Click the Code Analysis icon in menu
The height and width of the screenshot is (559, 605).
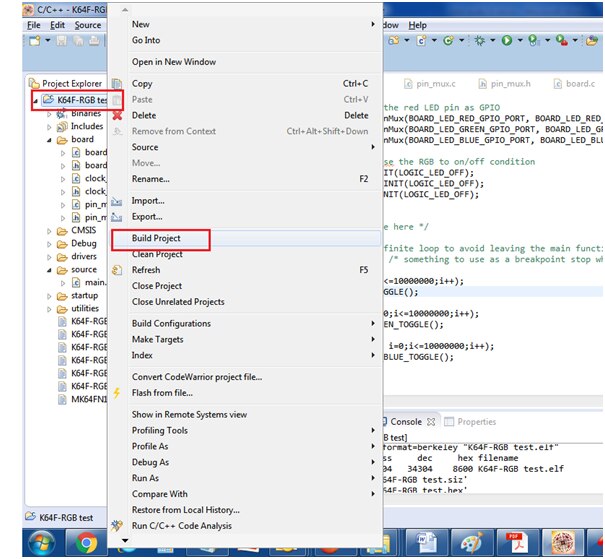[x=117, y=525]
